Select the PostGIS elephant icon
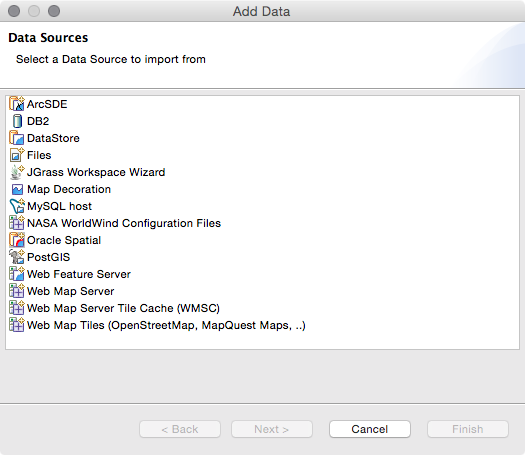Screen dimensions: 525x455 pos(17,257)
